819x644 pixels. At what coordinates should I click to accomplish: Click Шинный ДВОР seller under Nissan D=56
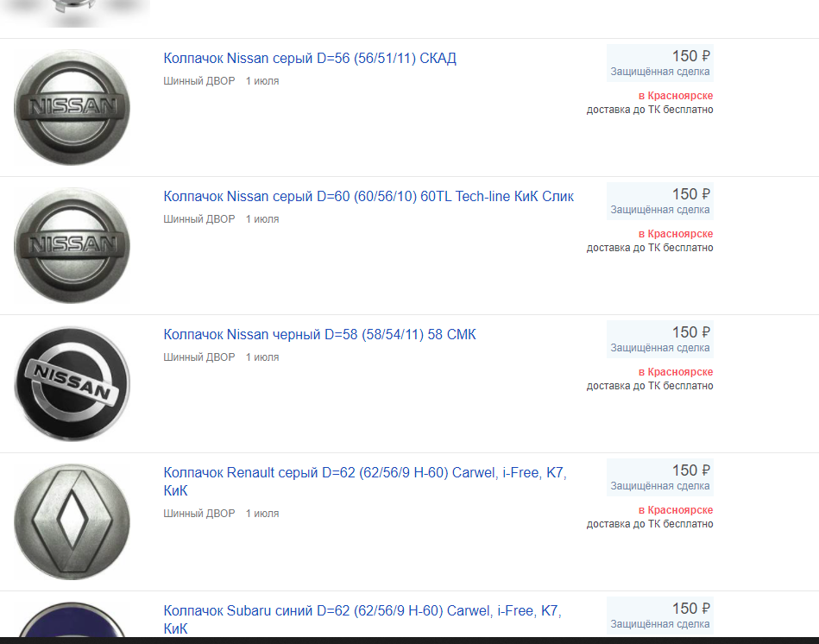199,81
